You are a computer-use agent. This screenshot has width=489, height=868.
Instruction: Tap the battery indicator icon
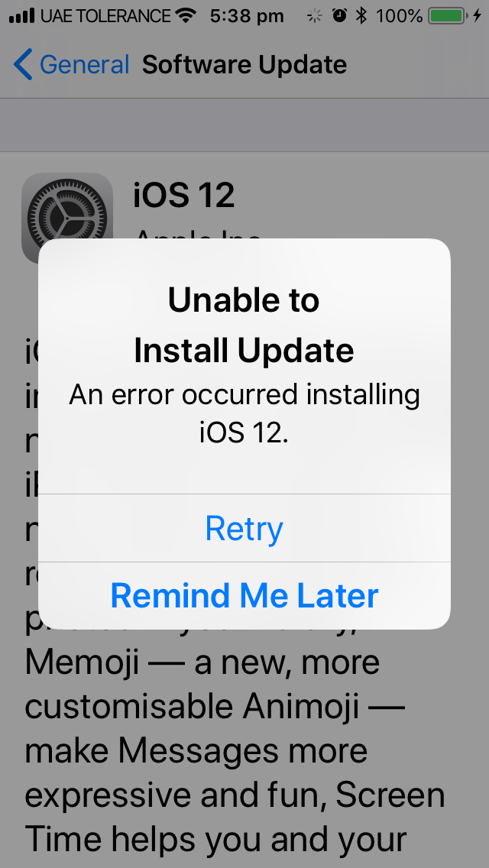(x=447, y=16)
